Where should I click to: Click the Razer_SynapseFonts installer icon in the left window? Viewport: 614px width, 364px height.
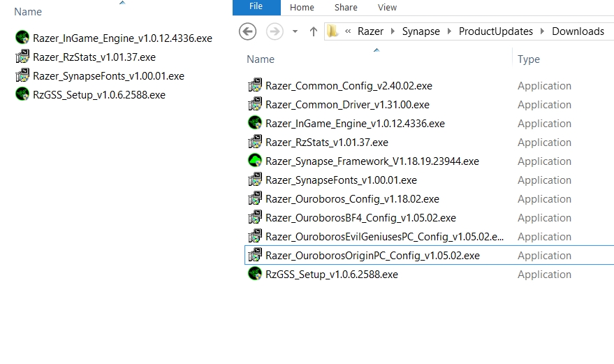(22, 75)
